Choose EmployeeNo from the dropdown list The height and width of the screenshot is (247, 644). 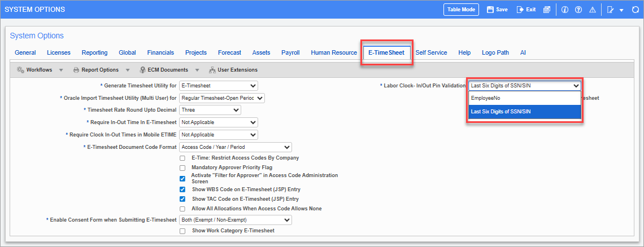click(524, 98)
